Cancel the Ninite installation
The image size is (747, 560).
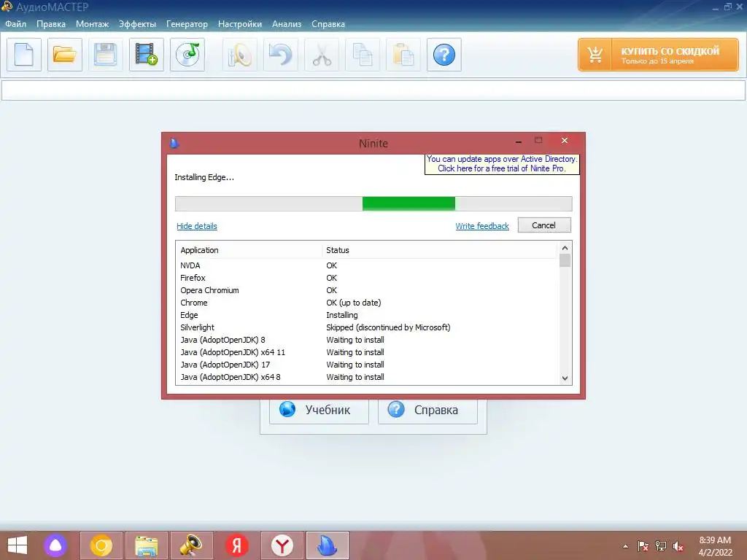(544, 225)
